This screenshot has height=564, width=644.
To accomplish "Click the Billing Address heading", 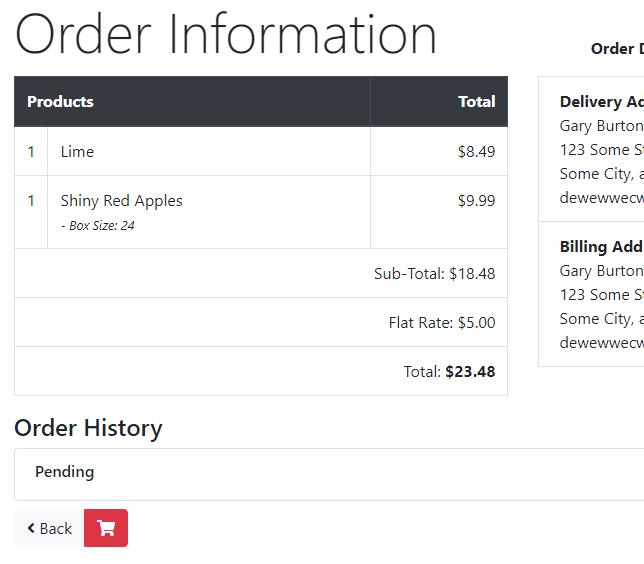I will pyautogui.click(x=602, y=246).
